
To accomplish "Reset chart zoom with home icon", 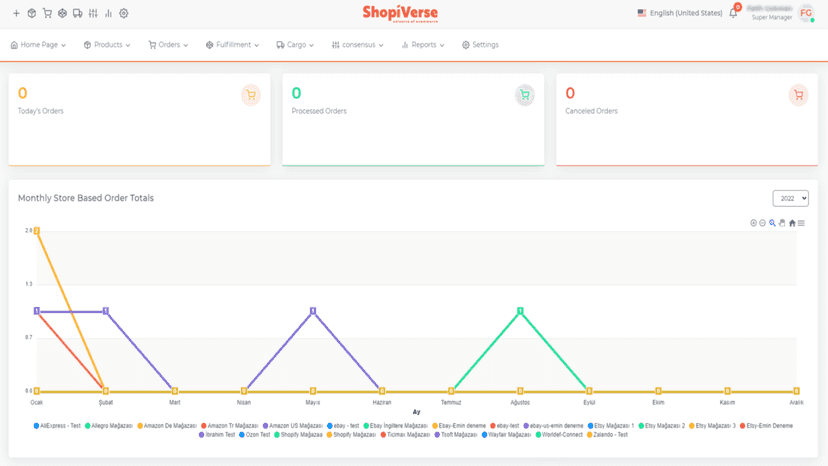I will (x=792, y=223).
